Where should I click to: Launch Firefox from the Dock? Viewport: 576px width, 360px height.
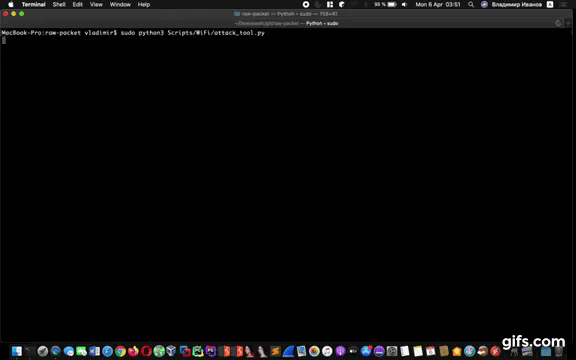pyautogui.click(x=133, y=351)
